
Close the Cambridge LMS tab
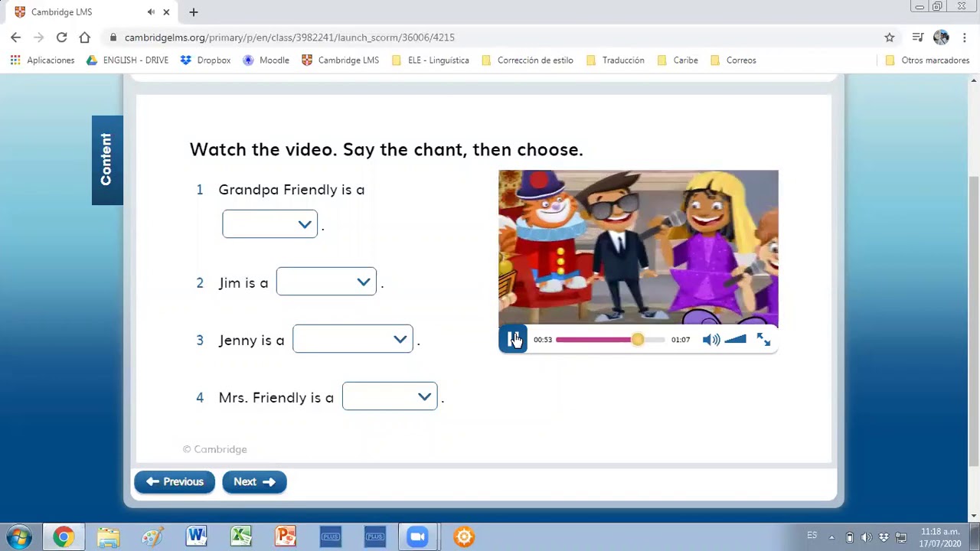[x=166, y=12]
